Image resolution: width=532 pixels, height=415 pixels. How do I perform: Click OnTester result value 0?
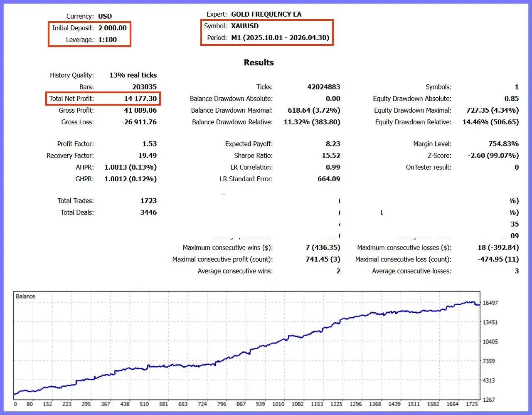[517, 167]
